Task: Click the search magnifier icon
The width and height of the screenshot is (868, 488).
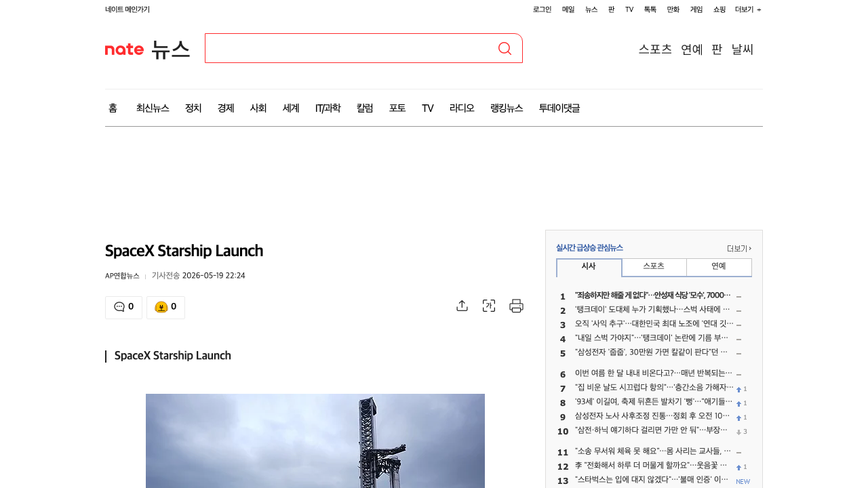Action: (x=505, y=48)
